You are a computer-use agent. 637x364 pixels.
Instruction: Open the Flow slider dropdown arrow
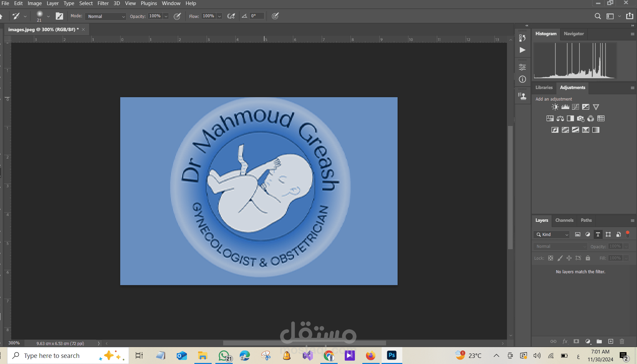click(219, 16)
